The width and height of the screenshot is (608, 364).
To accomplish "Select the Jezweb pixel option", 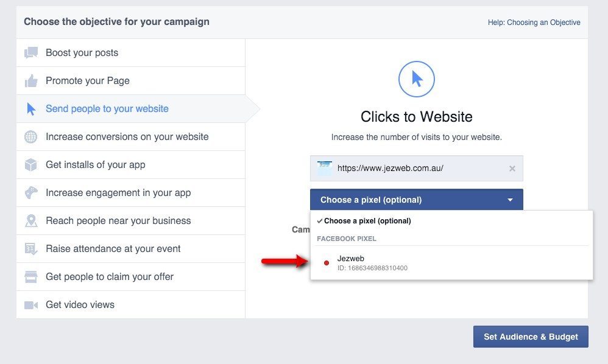I will pos(351,259).
